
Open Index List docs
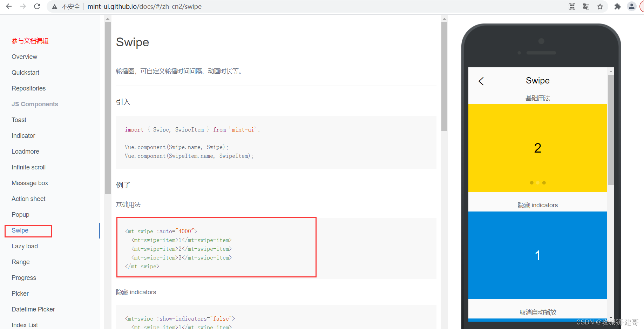[x=25, y=325]
